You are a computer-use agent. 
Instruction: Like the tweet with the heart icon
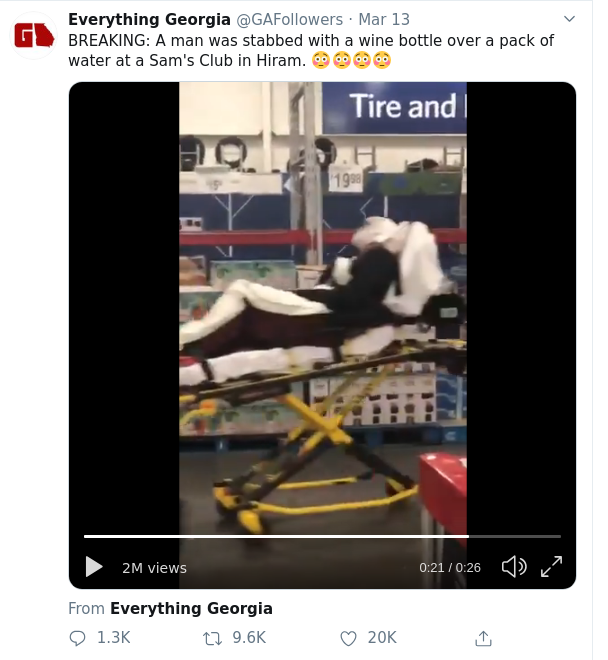pyautogui.click(x=348, y=639)
